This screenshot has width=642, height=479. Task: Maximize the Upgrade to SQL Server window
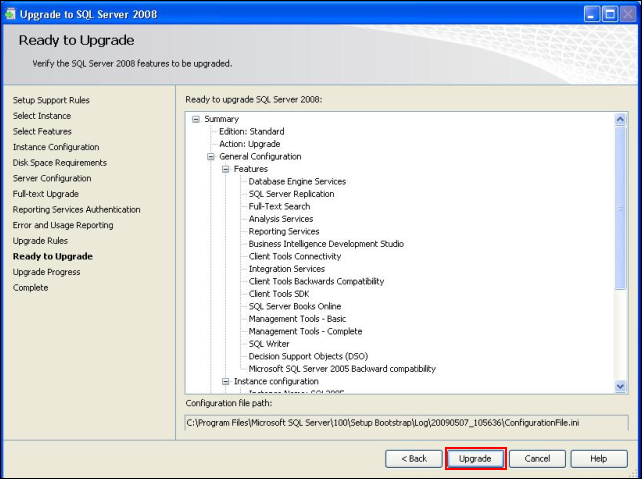(x=608, y=12)
